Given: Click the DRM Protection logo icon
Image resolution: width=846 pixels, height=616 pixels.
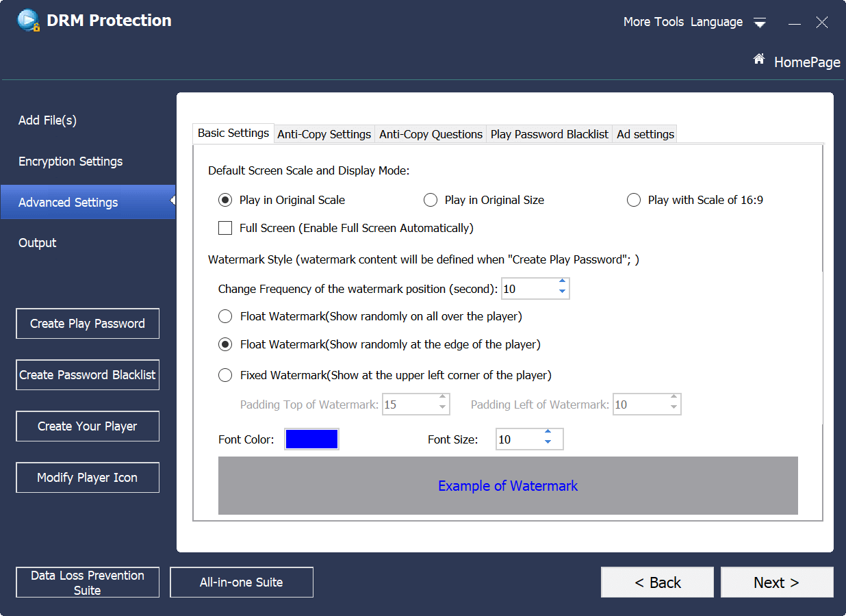Looking at the screenshot, I should tap(27, 20).
